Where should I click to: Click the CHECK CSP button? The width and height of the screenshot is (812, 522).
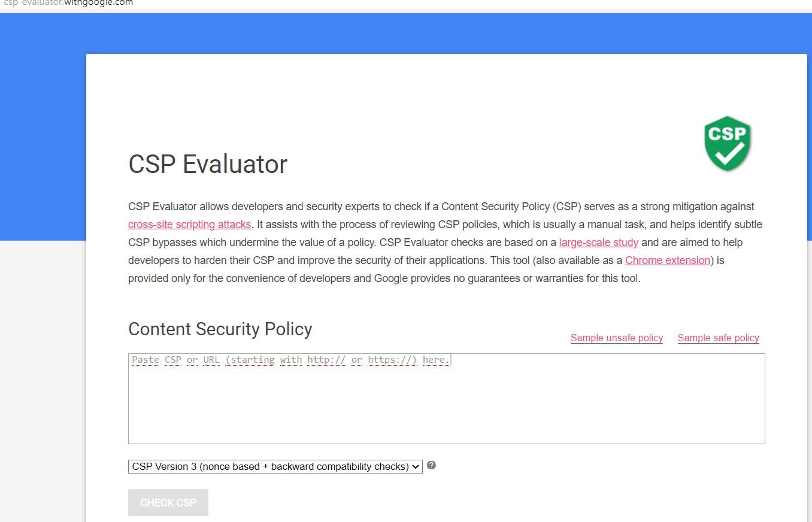coord(168,503)
